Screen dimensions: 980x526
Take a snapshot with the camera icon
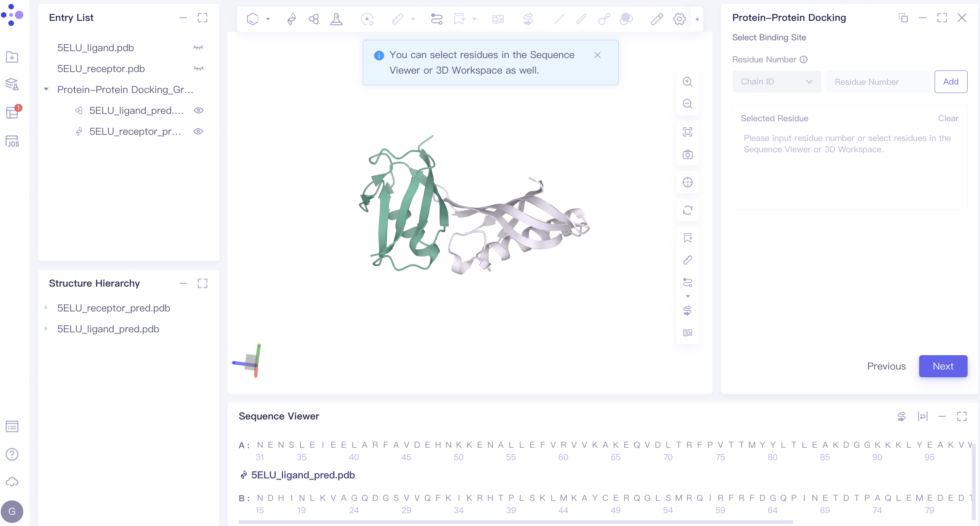point(687,155)
